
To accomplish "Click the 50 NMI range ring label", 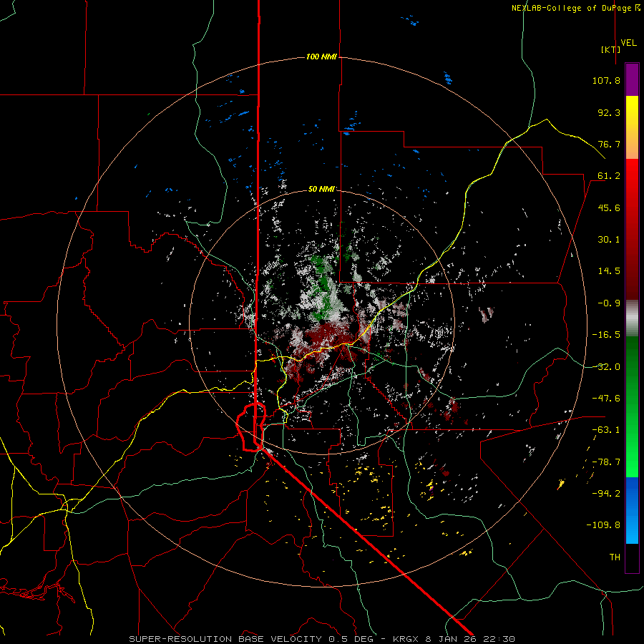I will (x=321, y=189).
